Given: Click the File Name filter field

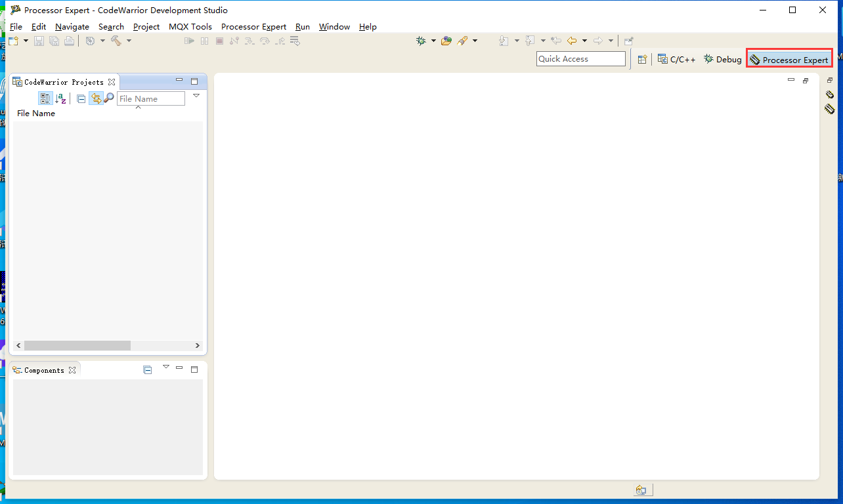Looking at the screenshot, I should [x=151, y=98].
